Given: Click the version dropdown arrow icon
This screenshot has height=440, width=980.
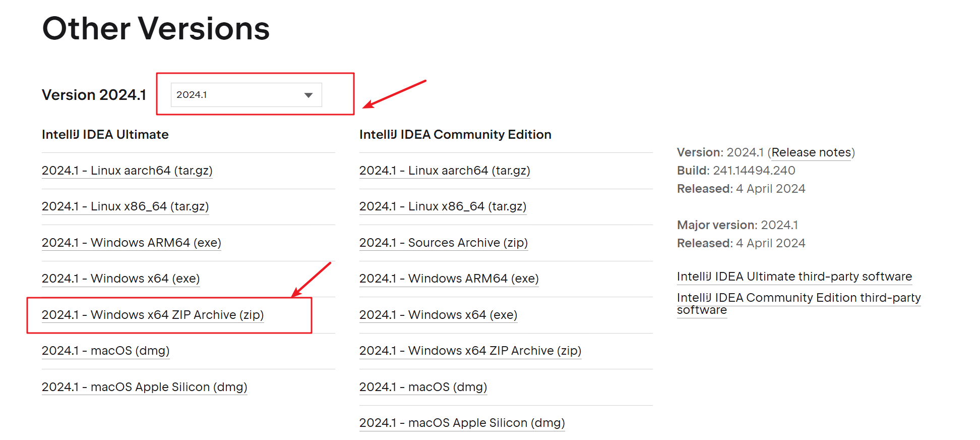Looking at the screenshot, I should pos(309,95).
